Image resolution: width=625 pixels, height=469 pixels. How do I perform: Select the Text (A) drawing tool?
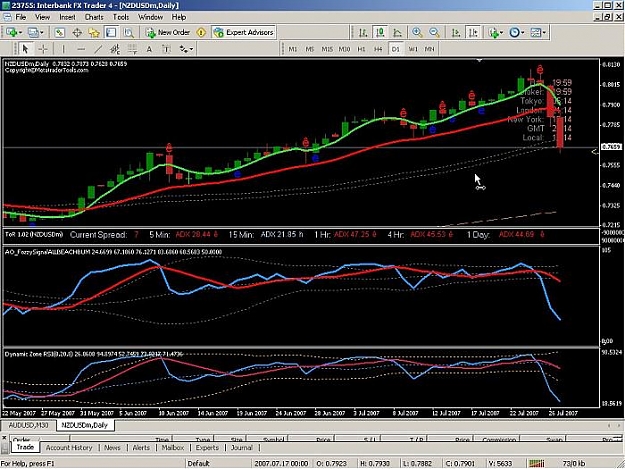(149, 49)
